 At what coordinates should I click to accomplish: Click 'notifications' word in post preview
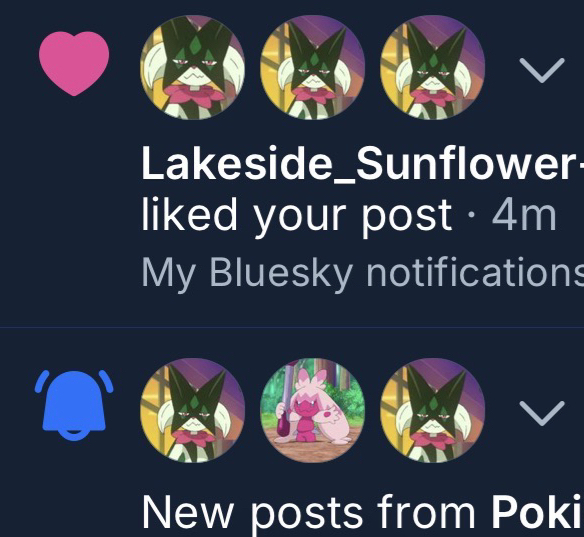475,273
